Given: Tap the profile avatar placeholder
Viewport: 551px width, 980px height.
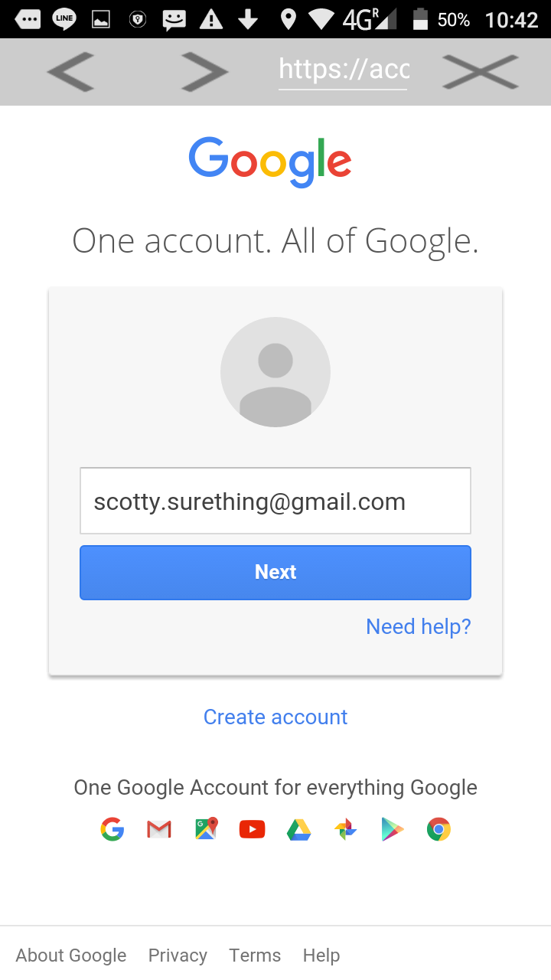Looking at the screenshot, I should pyautogui.click(x=275, y=372).
